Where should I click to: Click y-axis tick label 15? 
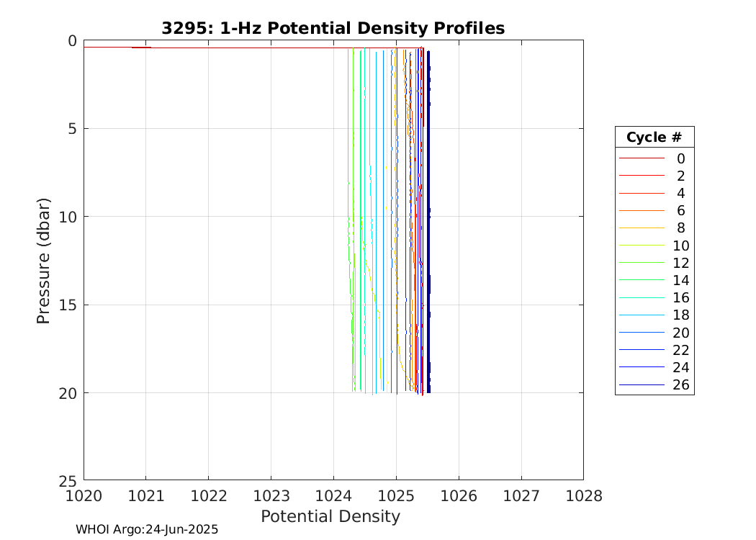(68, 305)
